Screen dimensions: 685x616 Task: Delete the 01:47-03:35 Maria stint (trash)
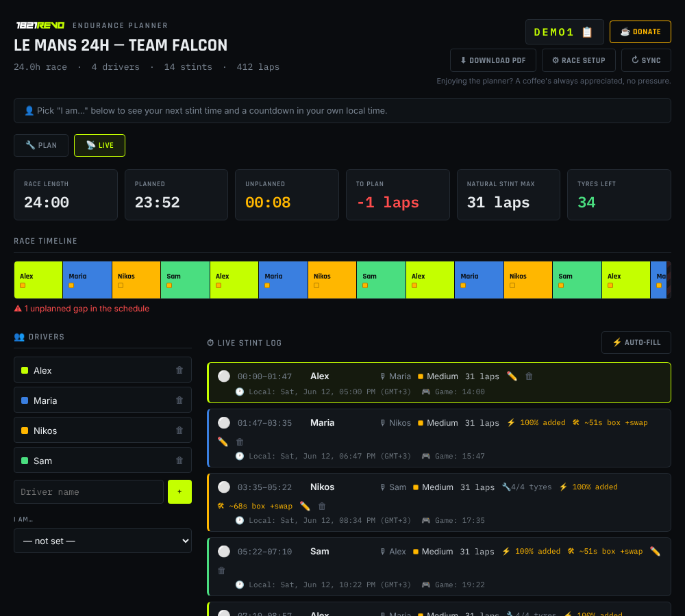click(x=239, y=441)
